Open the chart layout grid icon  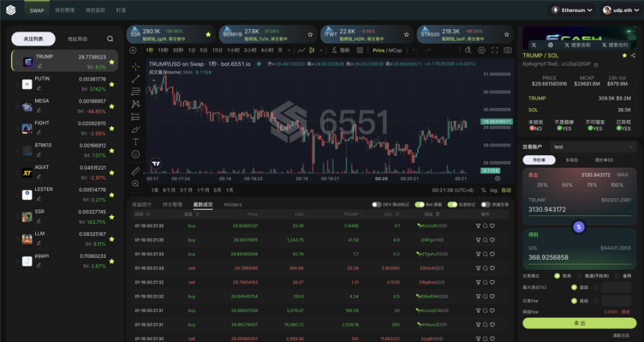pos(360,50)
